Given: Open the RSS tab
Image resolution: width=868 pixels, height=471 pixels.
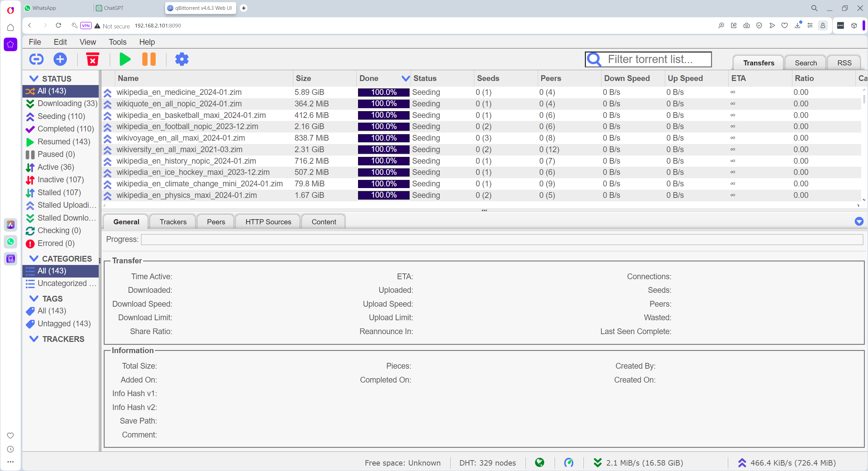Looking at the screenshot, I should click(844, 63).
